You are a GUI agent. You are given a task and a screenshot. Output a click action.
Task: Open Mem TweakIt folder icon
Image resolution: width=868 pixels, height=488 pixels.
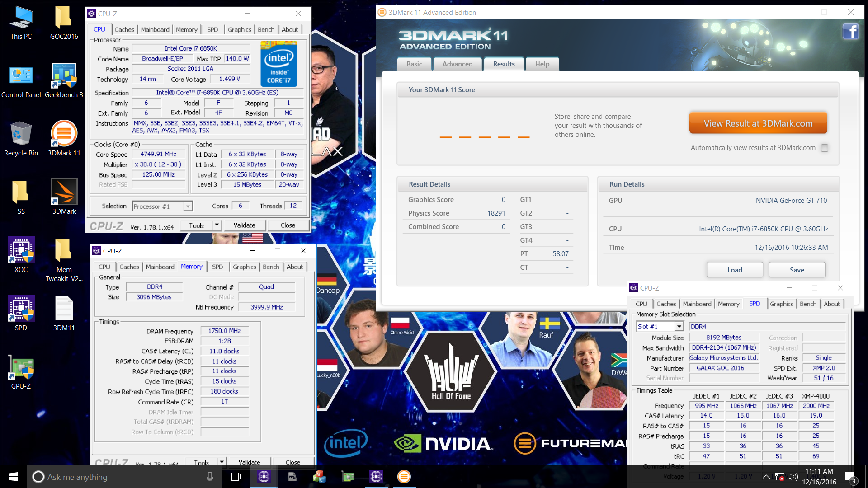coord(64,261)
